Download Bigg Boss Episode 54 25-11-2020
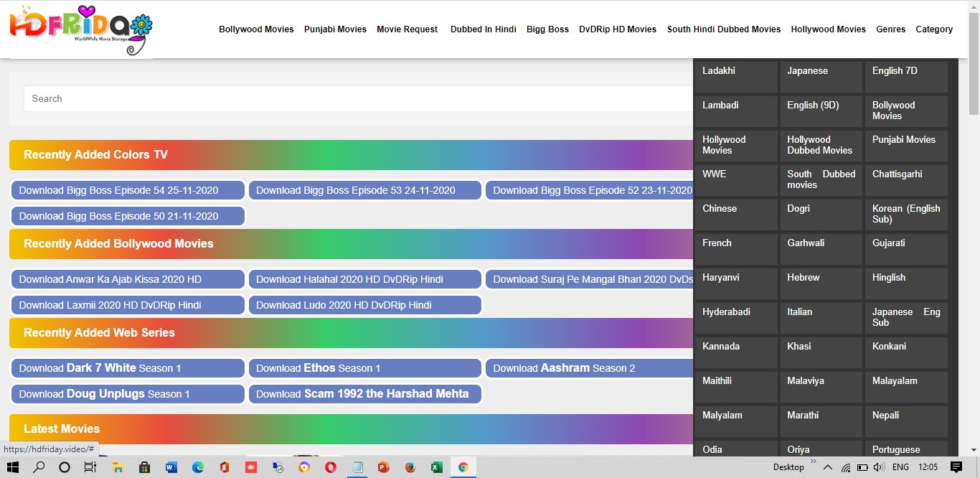 [x=128, y=190]
